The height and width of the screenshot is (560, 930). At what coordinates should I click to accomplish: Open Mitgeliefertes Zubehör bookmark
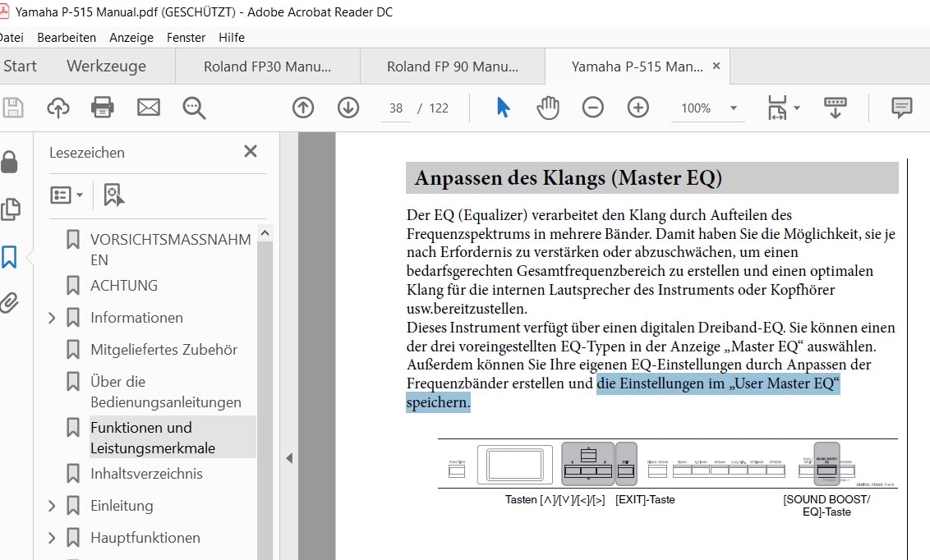(x=163, y=350)
